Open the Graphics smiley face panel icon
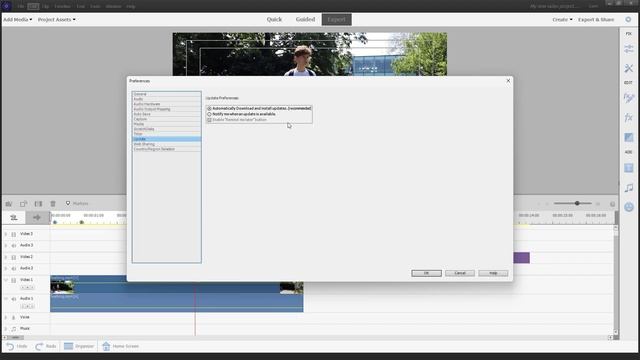The image size is (640, 360). [x=629, y=207]
